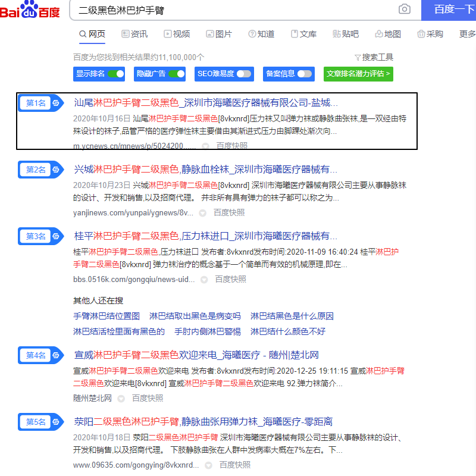This screenshot has height=476, width=476.
Task: Click the 其他人还在搜 heading
Action: [98, 300]
